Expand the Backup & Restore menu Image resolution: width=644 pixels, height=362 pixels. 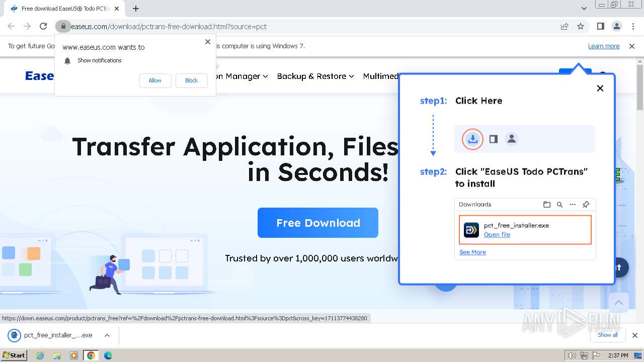tap(315, 76)
